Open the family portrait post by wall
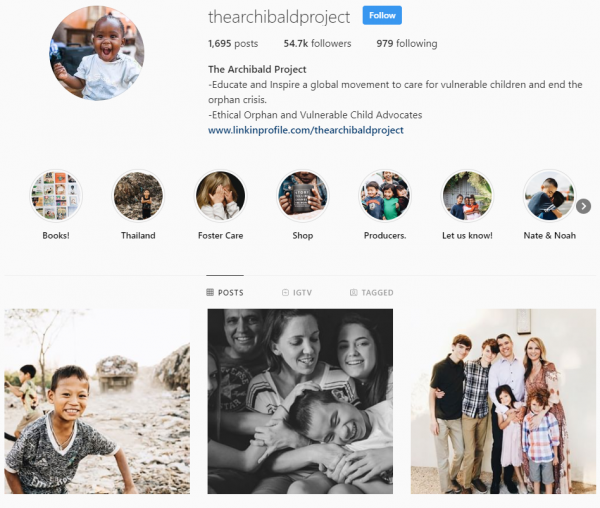Viewport: 600px width, 508px height. (x=503, y=401)
